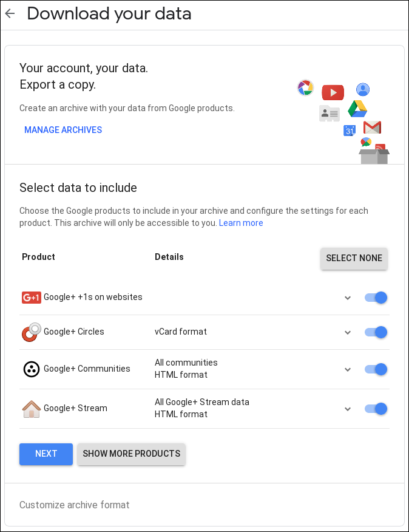Click the Google+ Communities product icon
The height and width of the screenshot is (532, 409).
(31, 369)
